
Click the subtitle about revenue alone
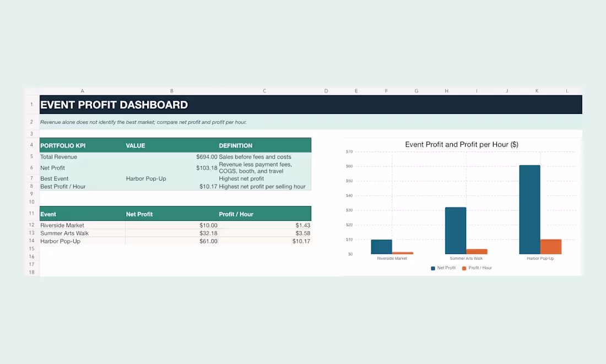point(143,122)
